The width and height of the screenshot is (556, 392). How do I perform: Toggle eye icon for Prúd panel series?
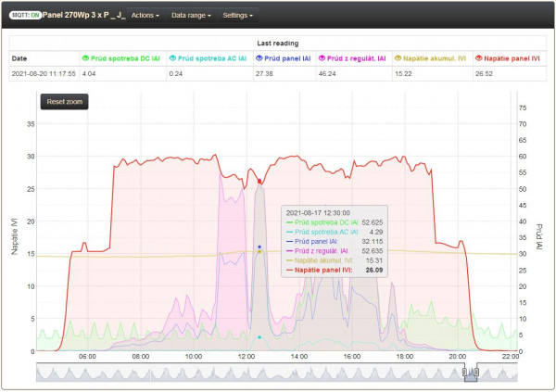tap(259, 58)
